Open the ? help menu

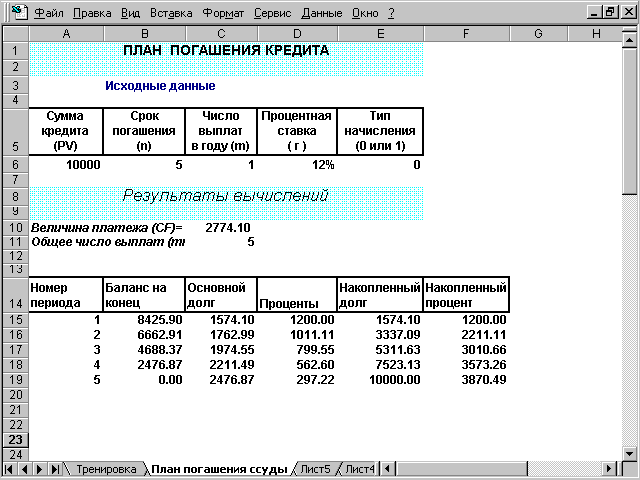391,13
